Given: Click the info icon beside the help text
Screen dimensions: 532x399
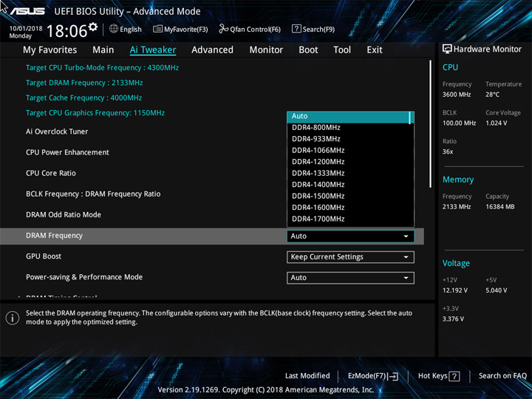Looking at the screenshot, I should coord(13,318).
